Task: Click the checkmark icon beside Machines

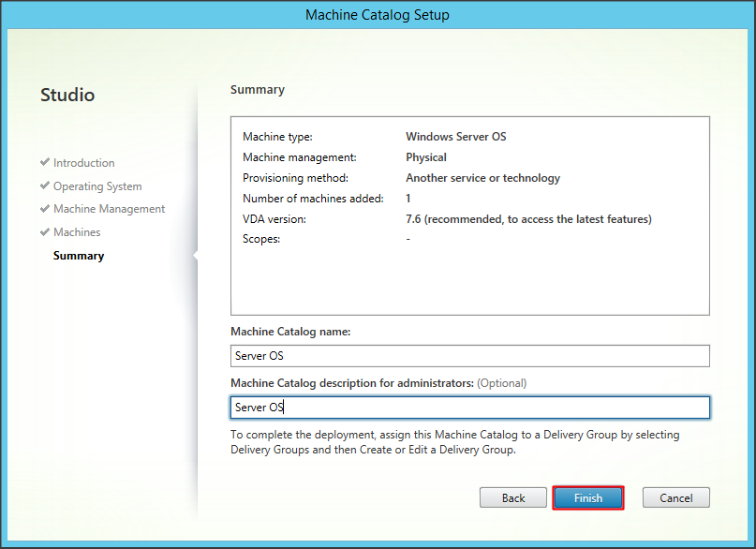Action: click(45, 231)
